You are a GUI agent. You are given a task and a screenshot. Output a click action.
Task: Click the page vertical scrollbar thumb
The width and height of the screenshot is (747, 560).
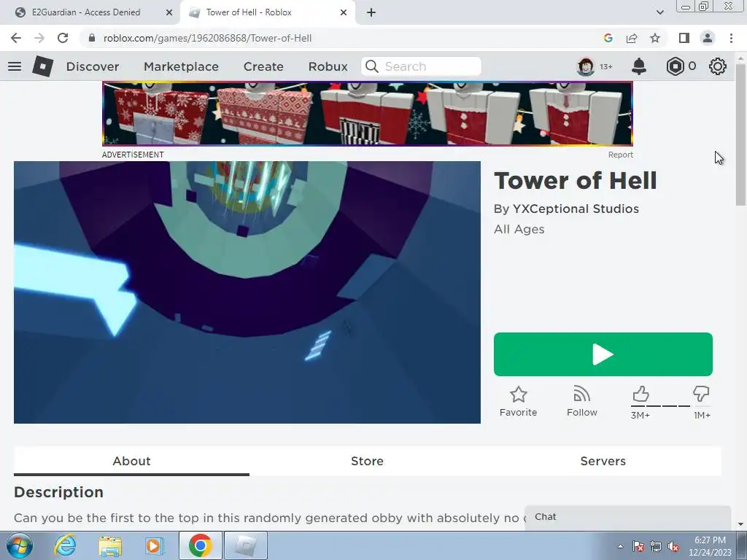[740, 134]
